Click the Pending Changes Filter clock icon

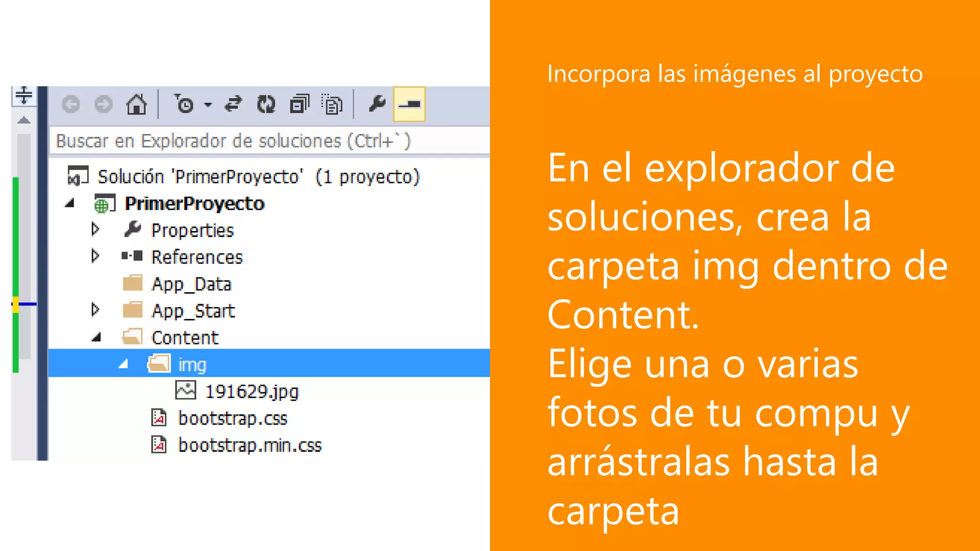point(183,104)
